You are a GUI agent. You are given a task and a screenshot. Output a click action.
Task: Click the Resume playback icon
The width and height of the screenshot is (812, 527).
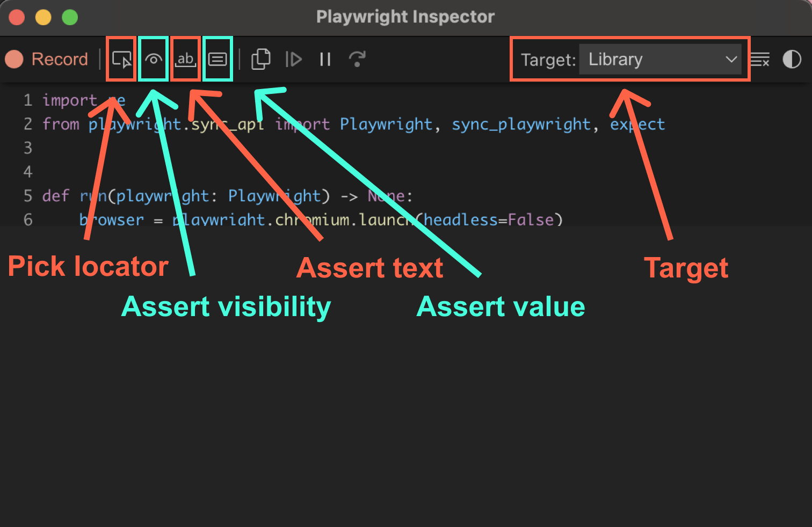pos(293,59)
